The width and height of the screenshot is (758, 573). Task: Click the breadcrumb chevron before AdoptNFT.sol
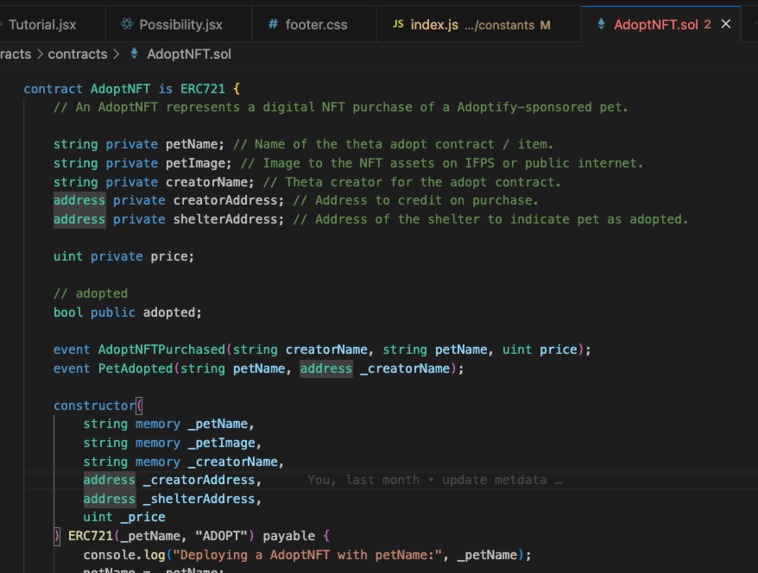(x=117, y=54)
